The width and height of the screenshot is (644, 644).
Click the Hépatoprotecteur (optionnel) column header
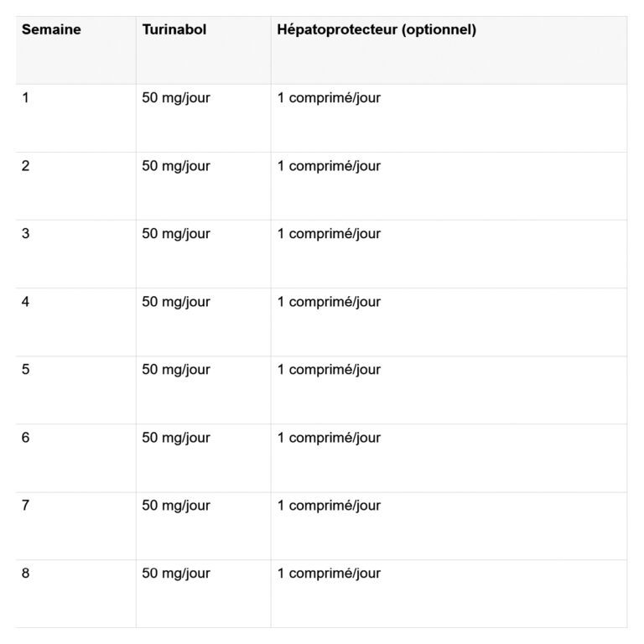pyautogui.click(x=377, y=30)
